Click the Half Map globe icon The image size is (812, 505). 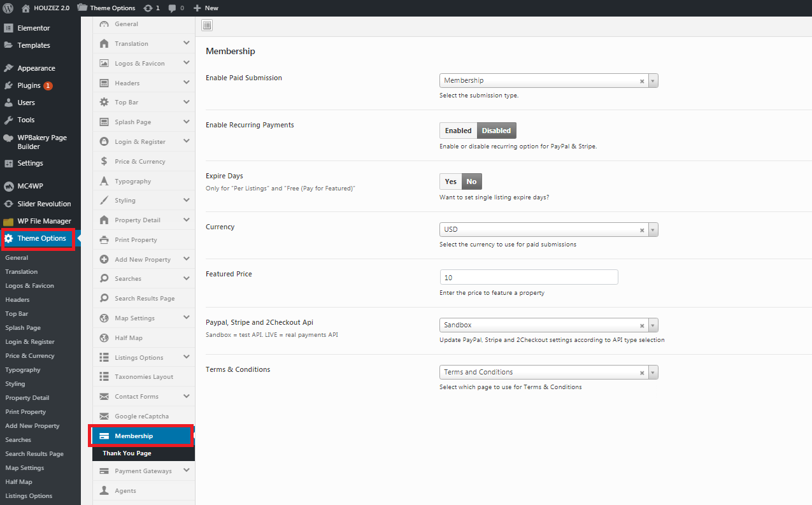tap(104, 338)
